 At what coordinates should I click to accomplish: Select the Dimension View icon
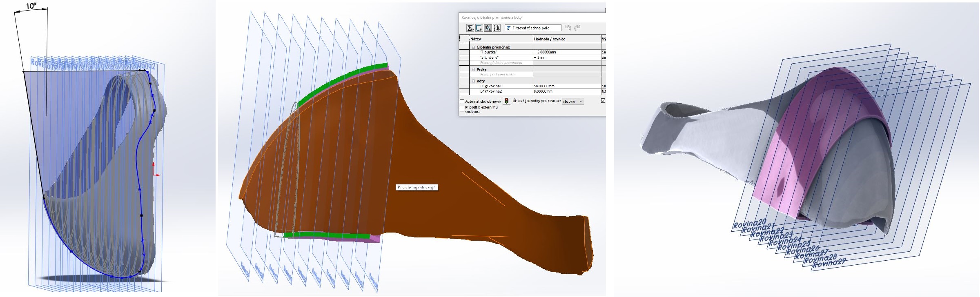[488, 28]
